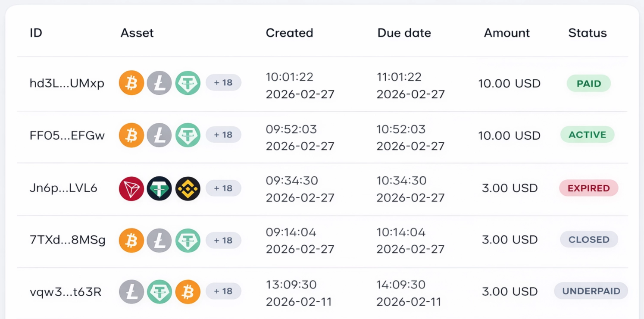Click the Tron icon in the Jn6p...LVL6 row
This screenshot has width=644, height=319.
pyautogui.click(x=131, y=188)
